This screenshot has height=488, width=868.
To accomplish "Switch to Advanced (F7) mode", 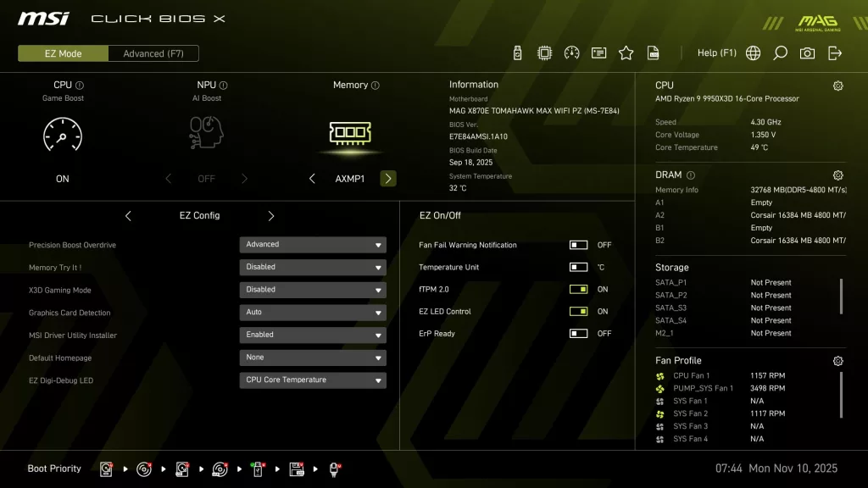I will pyautogui.click(x=153, y=53).
